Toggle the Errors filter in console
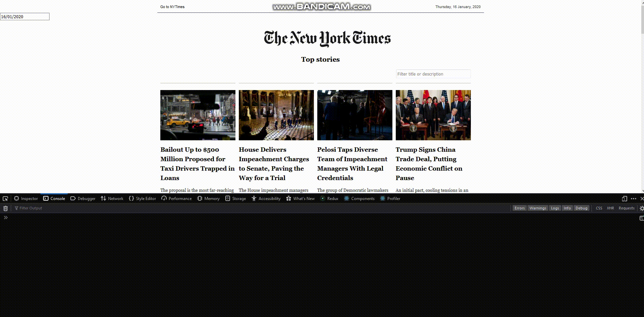 (520, 208)
